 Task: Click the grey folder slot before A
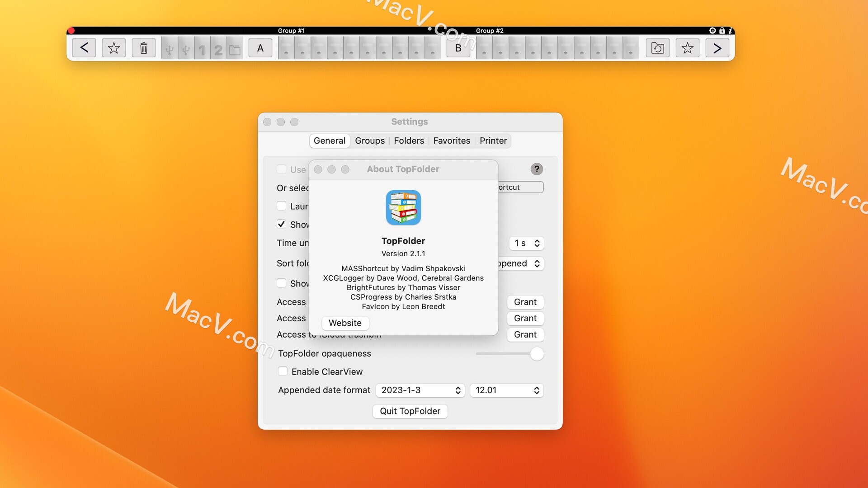tap(235, 49)
